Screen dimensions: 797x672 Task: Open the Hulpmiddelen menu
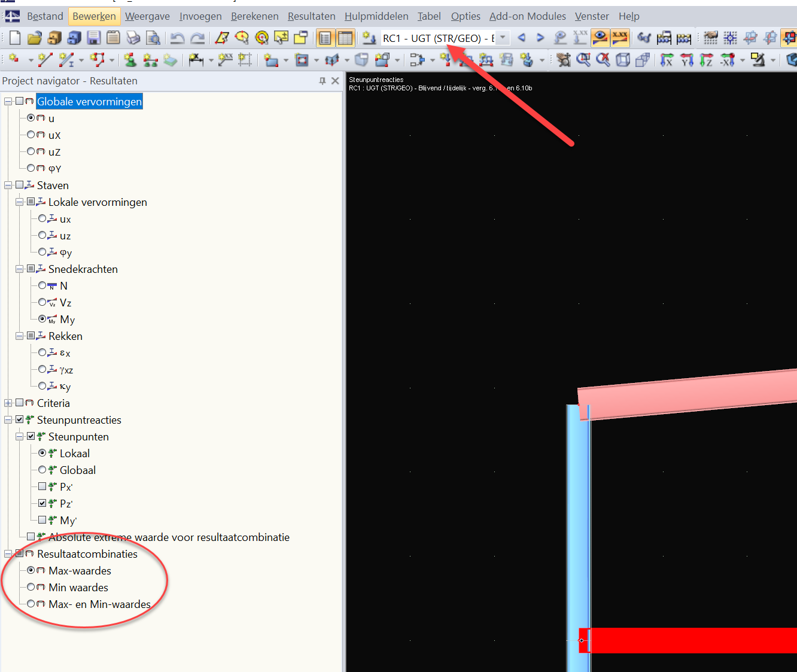pos(376,16)
